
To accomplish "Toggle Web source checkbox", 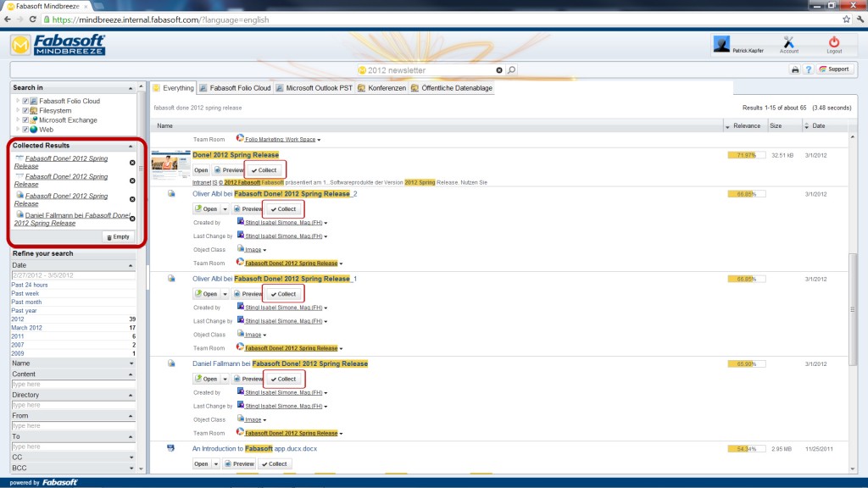I will pos(25,130).
